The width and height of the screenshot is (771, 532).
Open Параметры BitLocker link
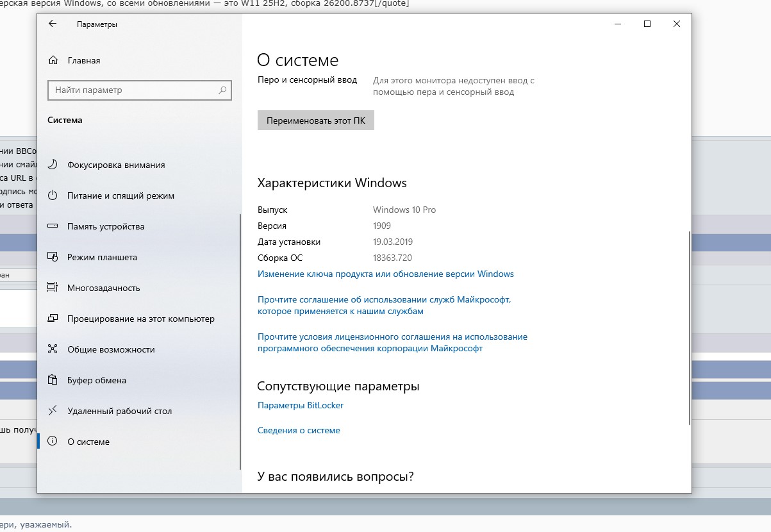click(x=301, y=405)
